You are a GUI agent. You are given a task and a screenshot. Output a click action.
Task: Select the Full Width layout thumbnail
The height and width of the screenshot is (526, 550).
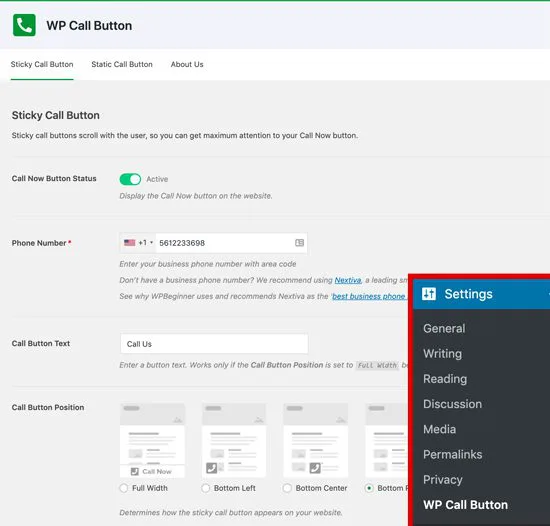pyautogui.click(x=152, y=440)
